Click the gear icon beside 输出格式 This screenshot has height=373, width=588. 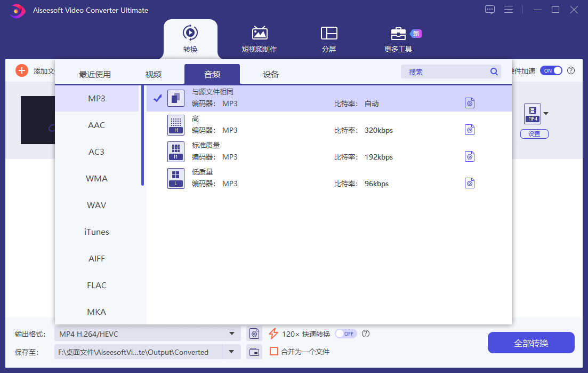(x=254, y=334)
